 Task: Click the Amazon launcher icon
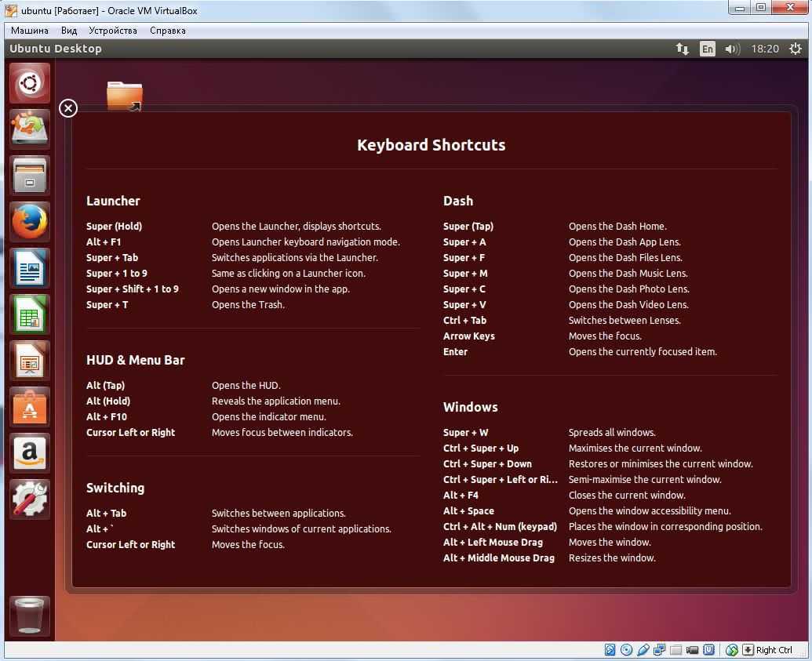click(30, 453)
